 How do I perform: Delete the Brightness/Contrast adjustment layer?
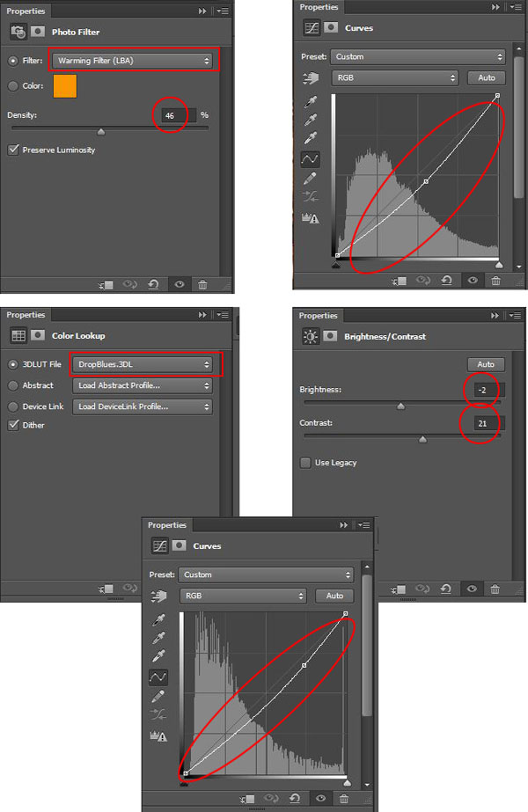[495, 589]
